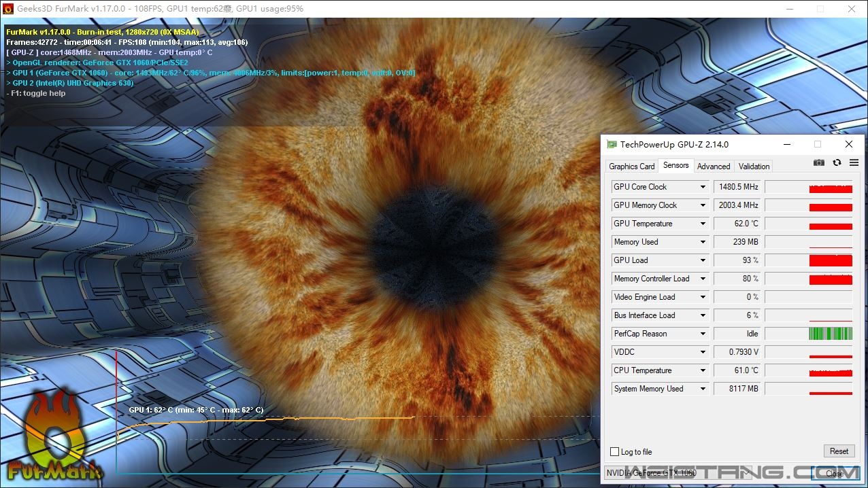Click the 2003.4 MHz memory clock value
The image size is (868, 488).
737,205
